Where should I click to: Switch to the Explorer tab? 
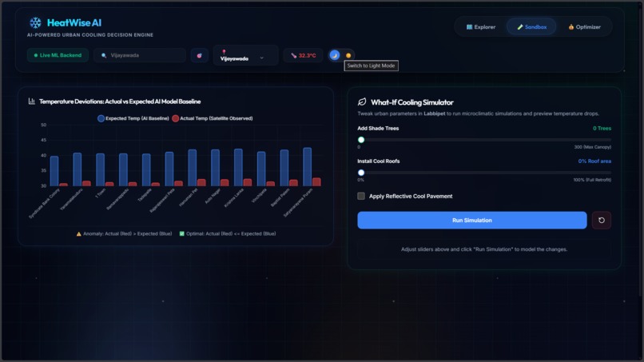(480, 27)
